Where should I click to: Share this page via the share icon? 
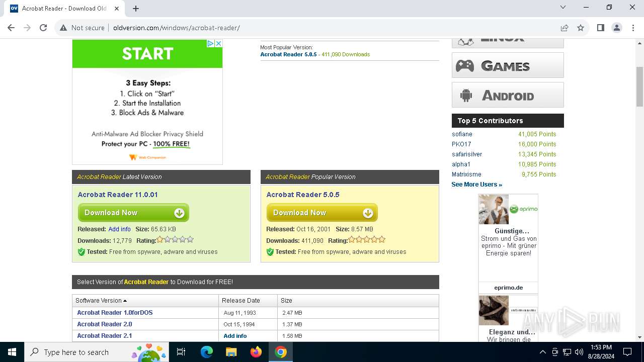[565, 28]
